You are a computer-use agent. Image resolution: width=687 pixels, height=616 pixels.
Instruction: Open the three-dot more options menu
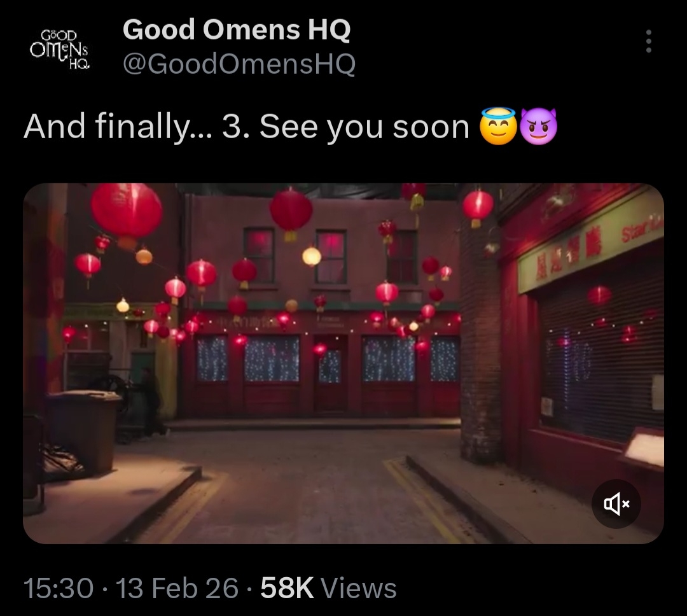tap(649, 41)
